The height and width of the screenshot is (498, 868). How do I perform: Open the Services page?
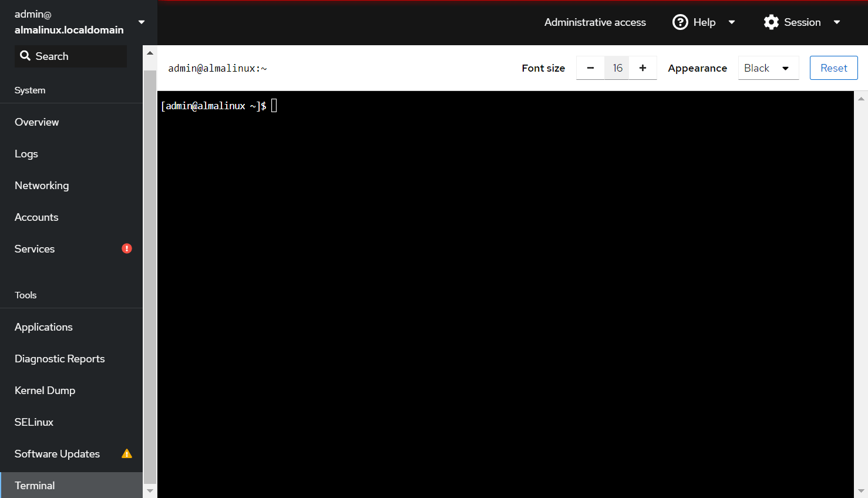tap(71, 249)
